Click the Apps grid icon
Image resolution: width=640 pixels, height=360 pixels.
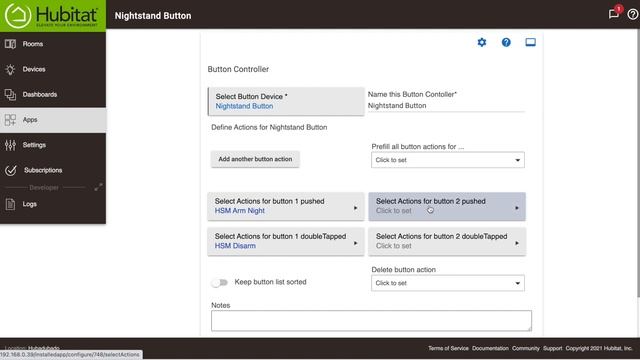click(10, 120)
